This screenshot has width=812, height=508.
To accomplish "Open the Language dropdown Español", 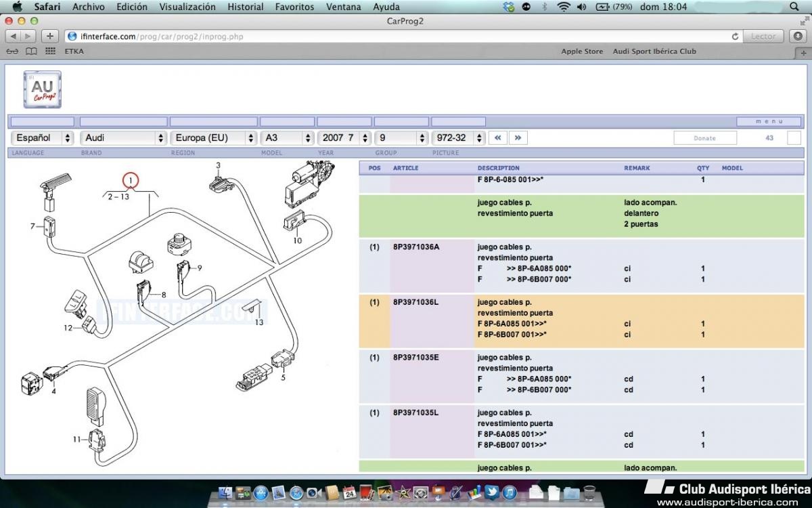I will (x=42, y=137).
